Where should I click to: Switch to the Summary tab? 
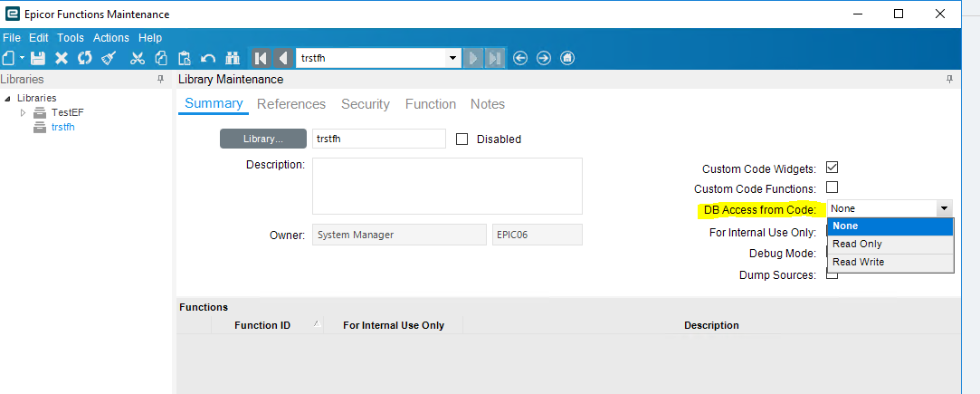click(214, 104)
